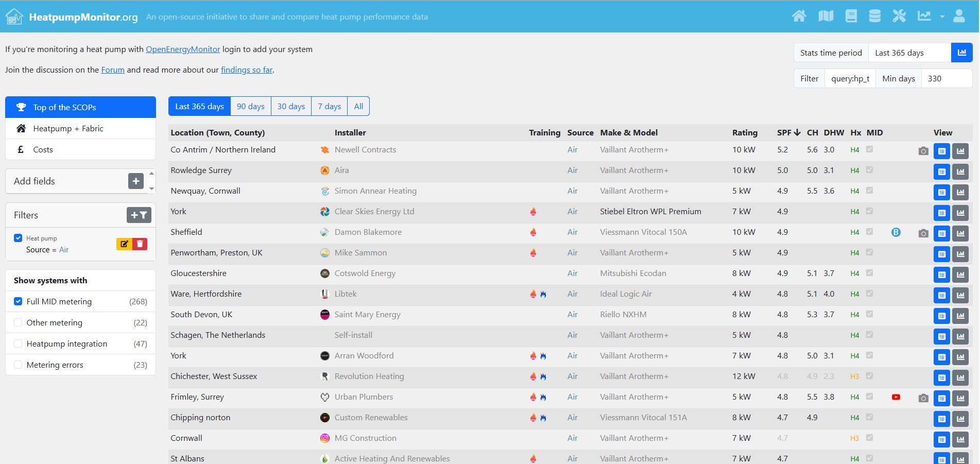Open the map view icon
Screen dimensions: 980x464
[x=826, y=16]
